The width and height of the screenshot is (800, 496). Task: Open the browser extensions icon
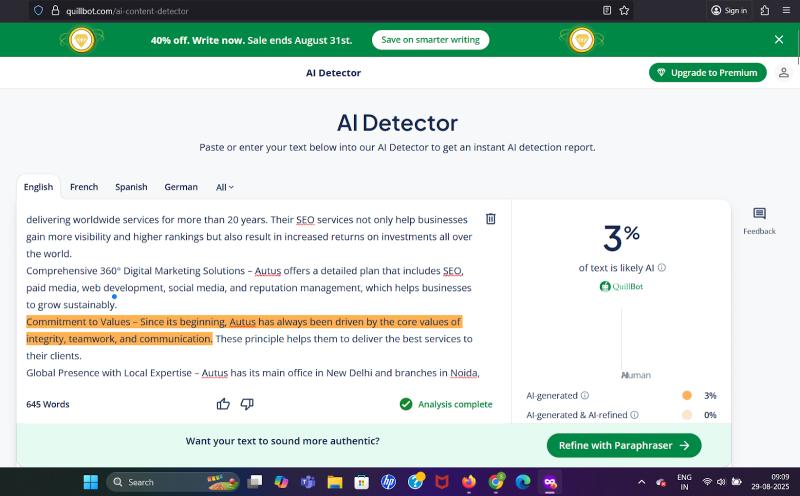(x=764, y=10)
